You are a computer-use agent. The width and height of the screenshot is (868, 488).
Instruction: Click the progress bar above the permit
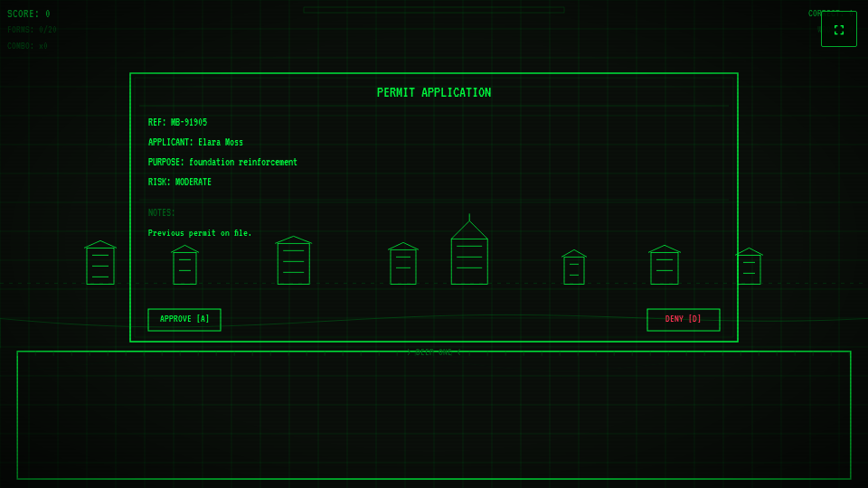click(x=433, y=10)
